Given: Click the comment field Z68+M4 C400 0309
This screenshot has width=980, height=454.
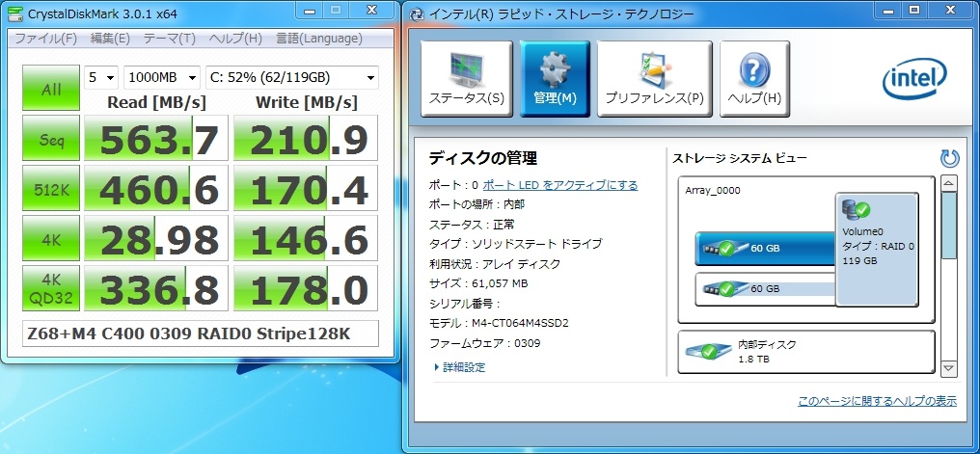Looking at the screenshot, I should 201,334.
